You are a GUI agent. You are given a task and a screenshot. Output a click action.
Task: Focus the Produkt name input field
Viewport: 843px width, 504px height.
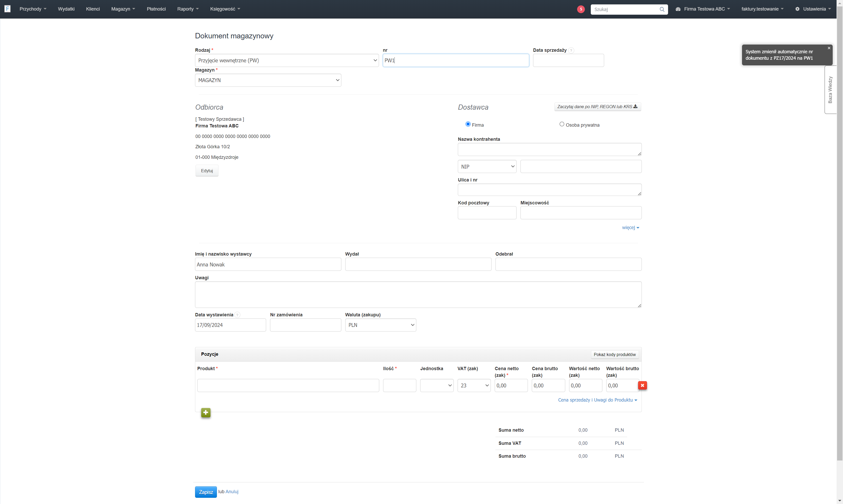click(x=288, y=386)
